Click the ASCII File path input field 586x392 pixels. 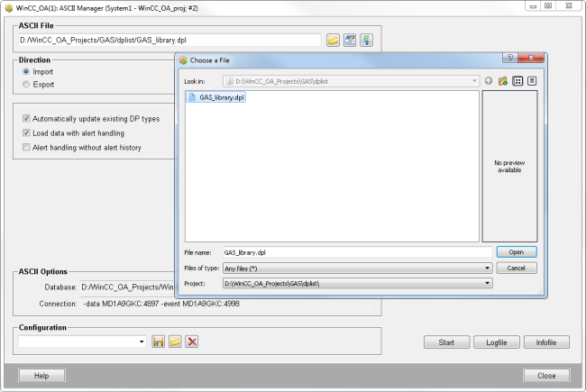pyautogui.click(x=169, y=40)
